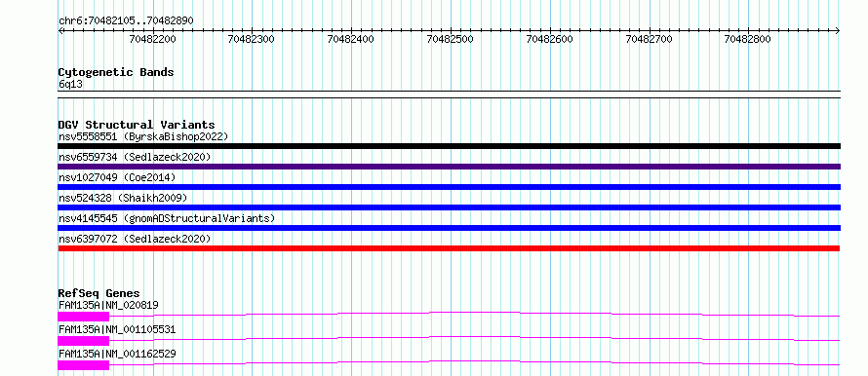
Task: Click the magenta exon block of NM_001162529
Action: [x=84, y=365]
